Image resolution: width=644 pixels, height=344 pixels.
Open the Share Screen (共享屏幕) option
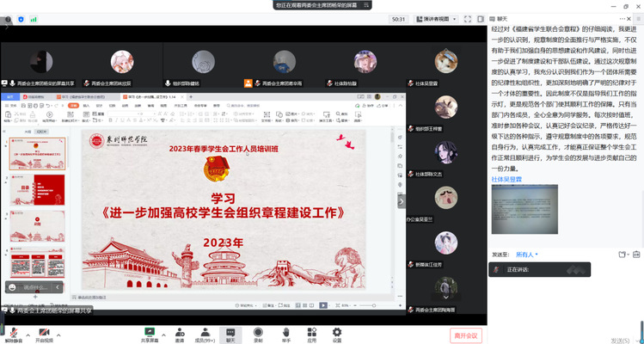tap(149, 333)
